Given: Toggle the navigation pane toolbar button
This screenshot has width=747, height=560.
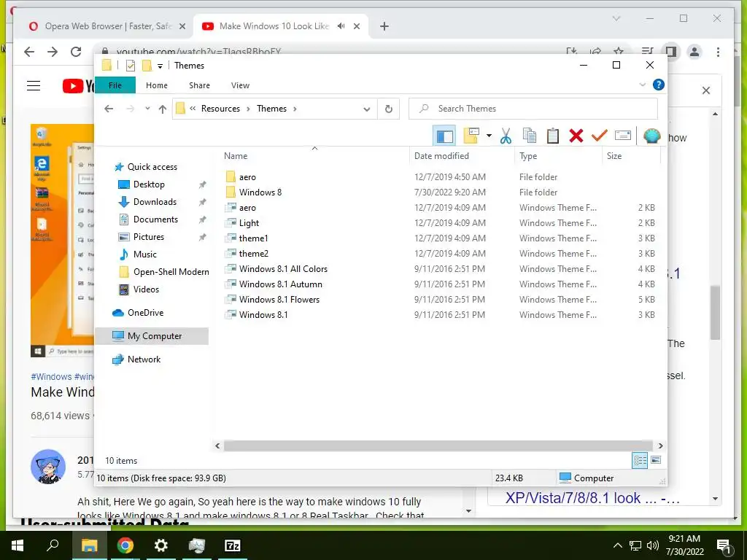Looking at the screenshot, I should click(x=444, y=136).
